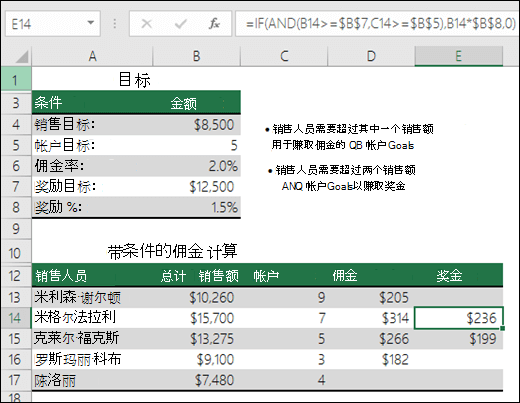Select row 3 header
Viewport: 520px width, 403px height.
tap(16, 103)
